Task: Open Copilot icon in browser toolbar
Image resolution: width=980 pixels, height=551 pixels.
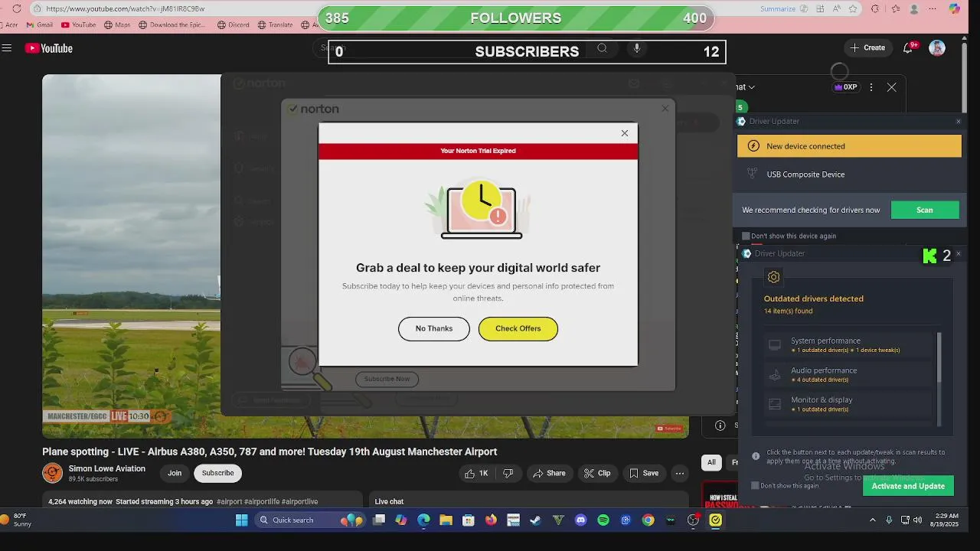Action: (x=954, y=8)
